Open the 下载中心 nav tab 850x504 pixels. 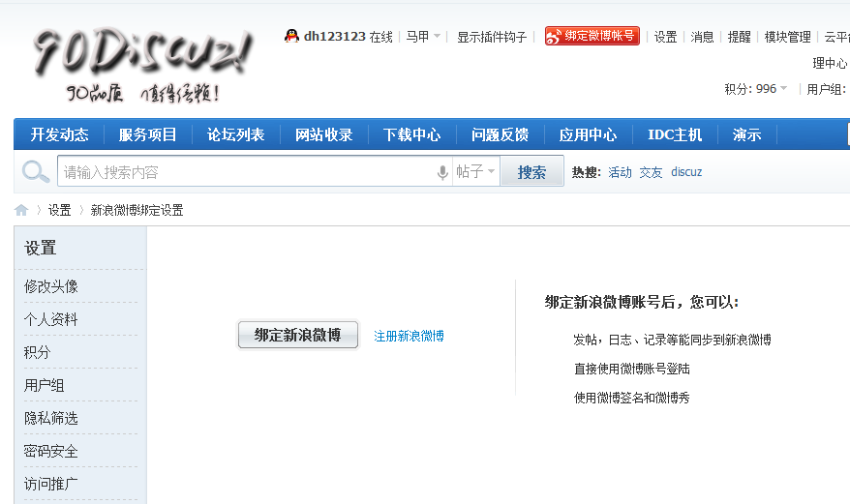[x=412, y=134]
